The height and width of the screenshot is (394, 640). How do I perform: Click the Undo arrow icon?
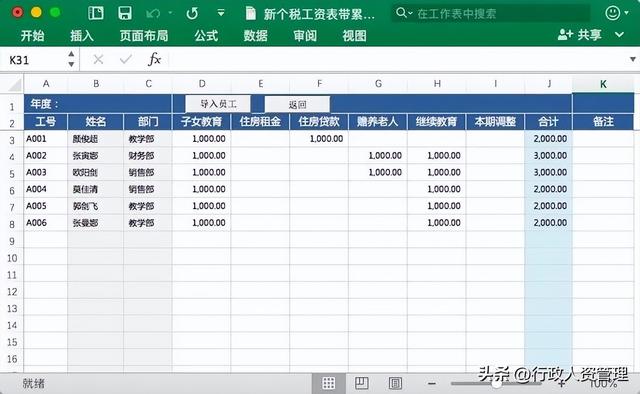point(153,14)
